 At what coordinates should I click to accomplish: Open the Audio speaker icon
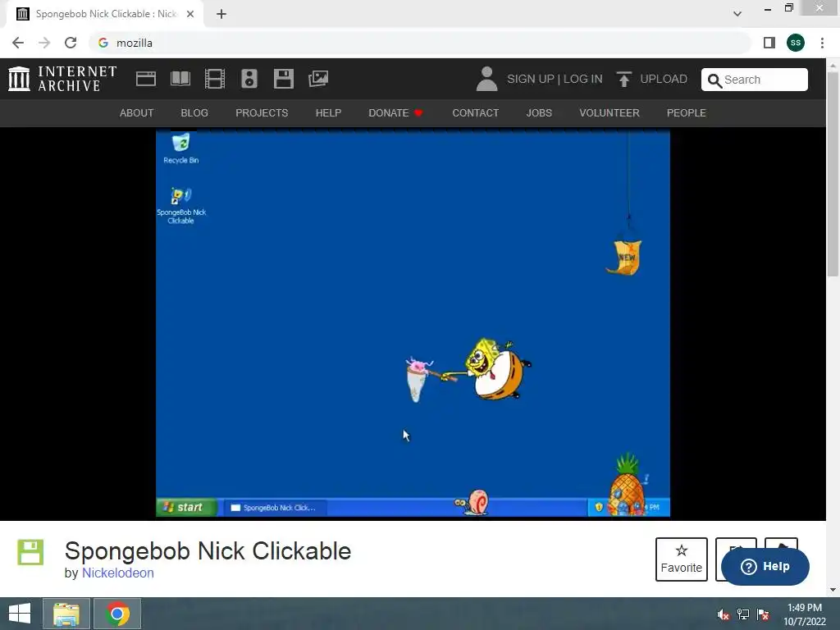coord(249,79)
